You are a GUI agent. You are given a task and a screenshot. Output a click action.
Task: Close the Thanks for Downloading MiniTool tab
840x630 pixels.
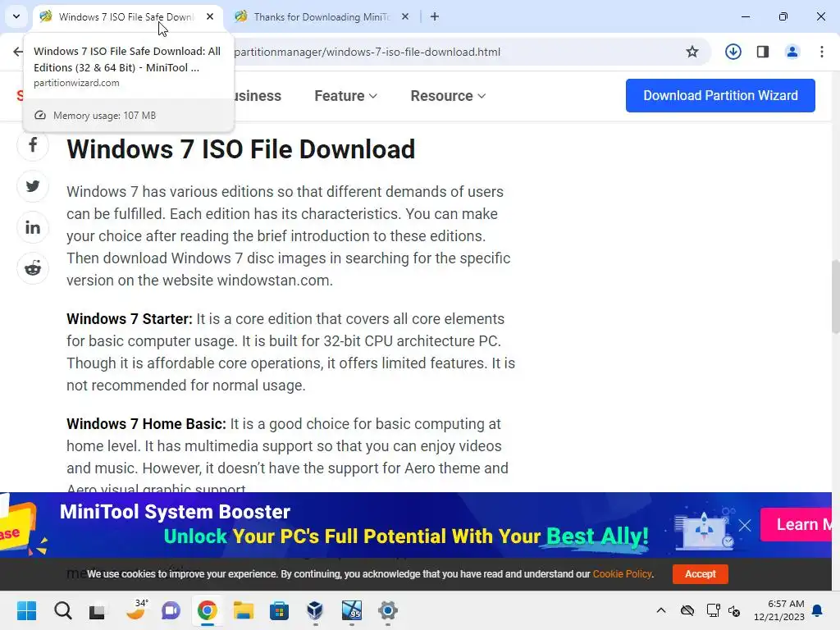tap(405, 16)
